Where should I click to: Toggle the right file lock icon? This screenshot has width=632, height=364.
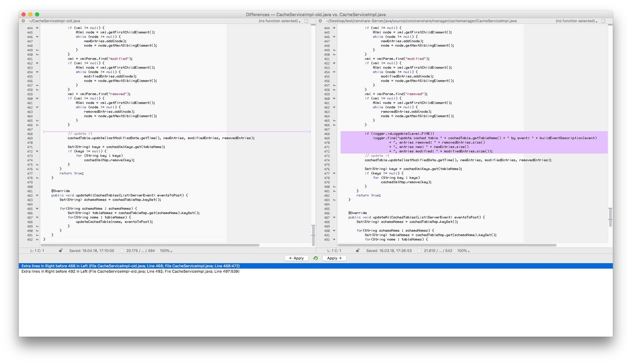(x=358, y=250)
